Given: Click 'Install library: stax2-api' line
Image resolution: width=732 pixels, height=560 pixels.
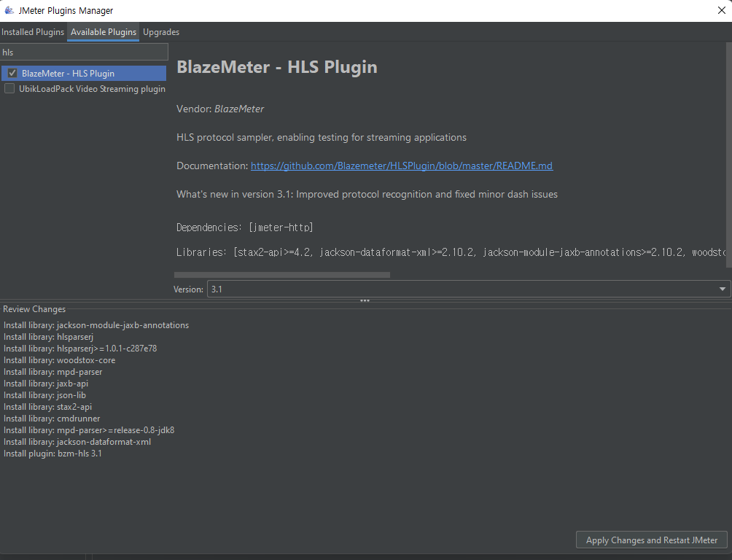Looking at the screenshot, I should [x=47, y=407].
